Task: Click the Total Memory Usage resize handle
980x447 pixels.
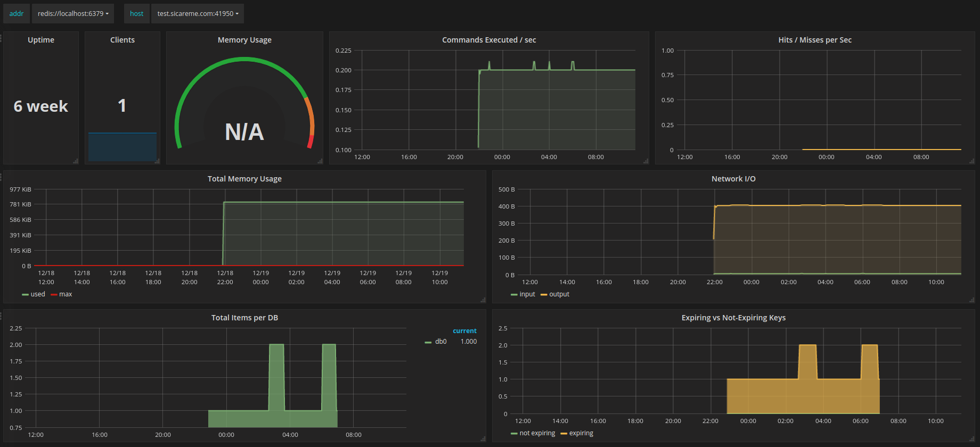Action: pyautogui.click(x=483, y=300)
